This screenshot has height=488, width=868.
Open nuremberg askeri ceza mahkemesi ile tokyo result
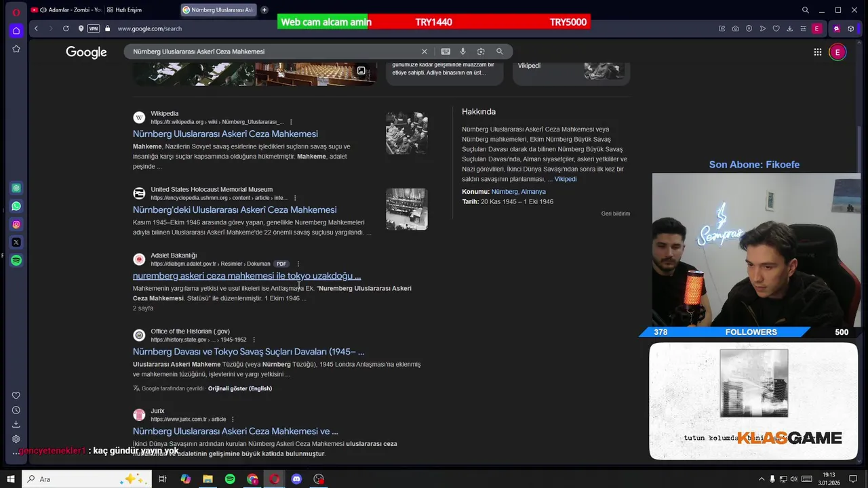point(247,276)
